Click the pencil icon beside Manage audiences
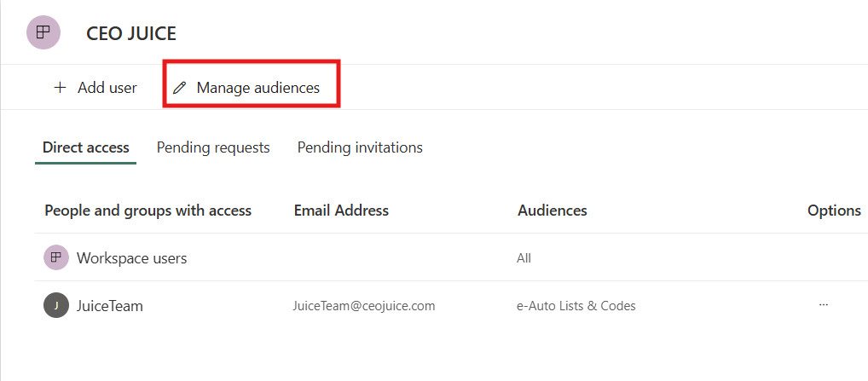Screen dimensions: 868x381 (x=179, y=88)
